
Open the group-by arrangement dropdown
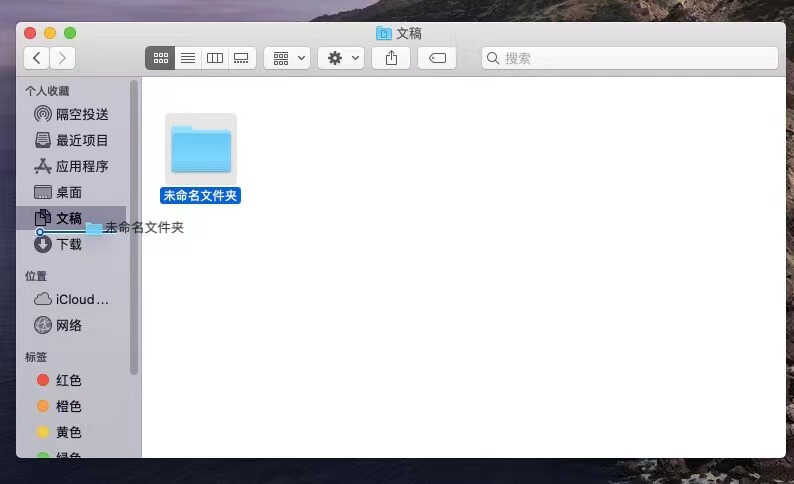(x=287, y=58)
